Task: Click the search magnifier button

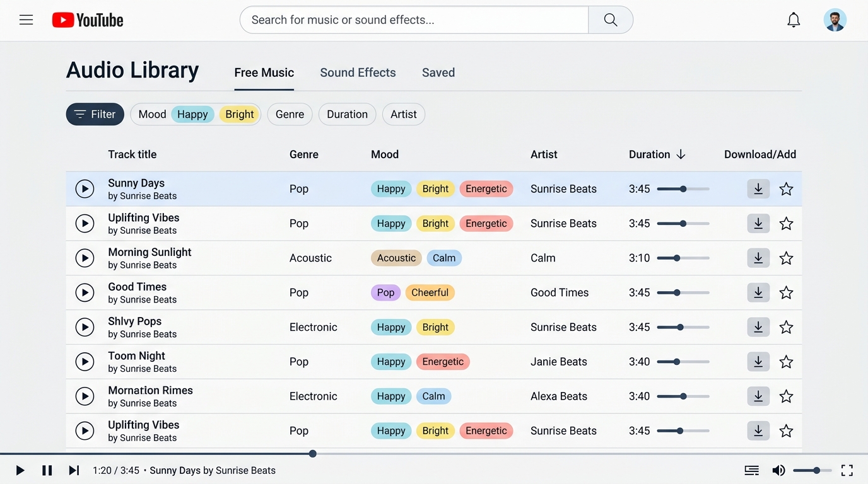Action: point(611,20)
